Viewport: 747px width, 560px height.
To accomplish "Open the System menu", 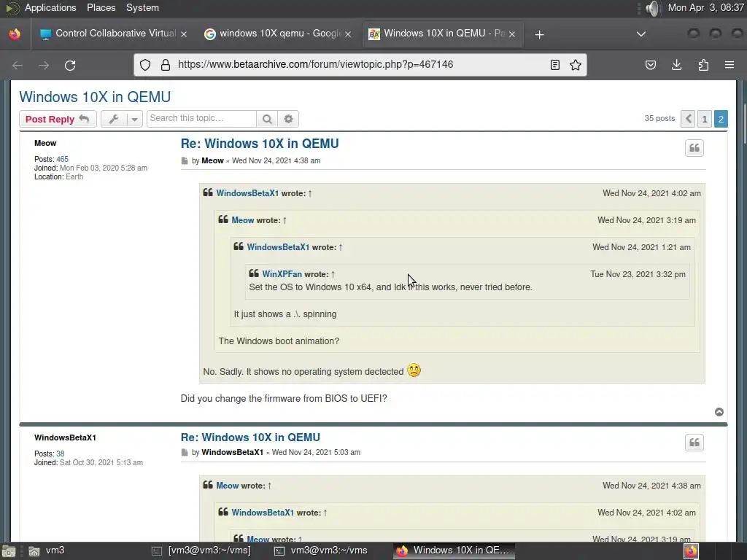I will 142,7.
